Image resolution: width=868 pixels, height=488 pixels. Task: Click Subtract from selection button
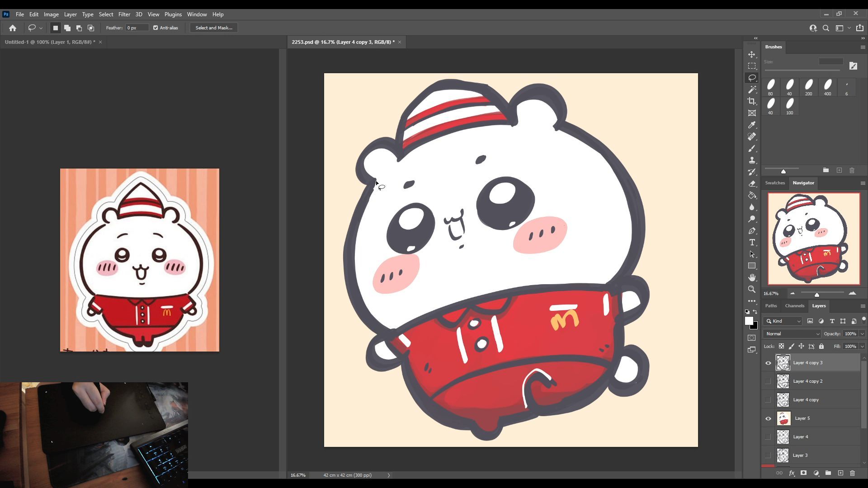pos(79,28)
